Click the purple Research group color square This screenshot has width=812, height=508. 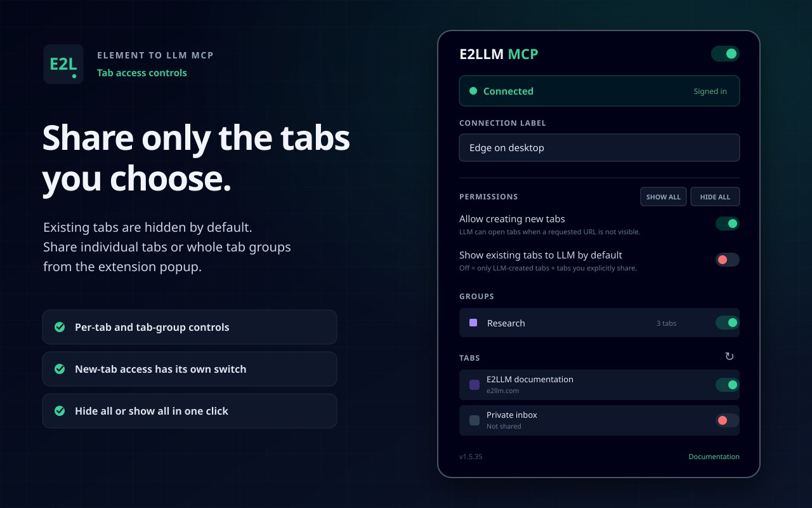click(473, 323)
